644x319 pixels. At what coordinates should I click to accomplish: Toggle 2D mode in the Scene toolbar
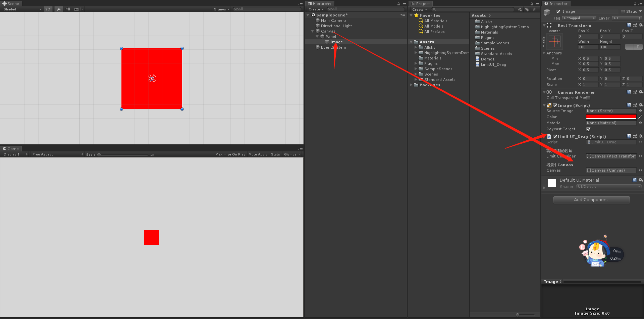pos(48,9)
